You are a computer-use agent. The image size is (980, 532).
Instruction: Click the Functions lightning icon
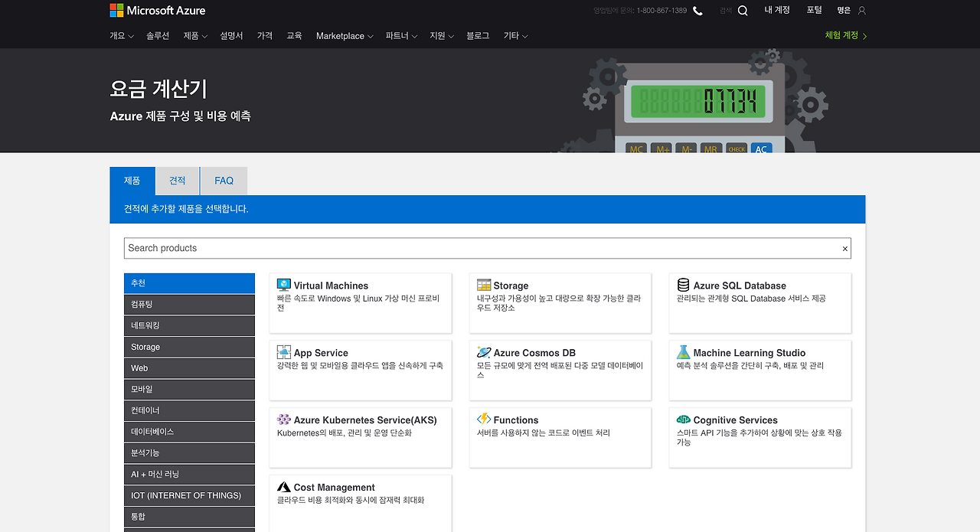(484, 419)
